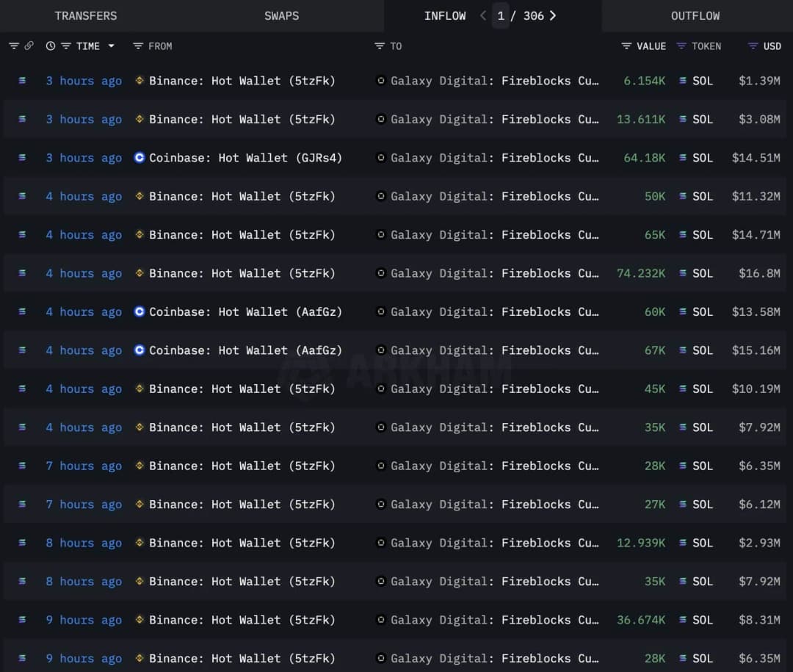
Task: Open TIME column filter icon
Action: click(66, 46)
